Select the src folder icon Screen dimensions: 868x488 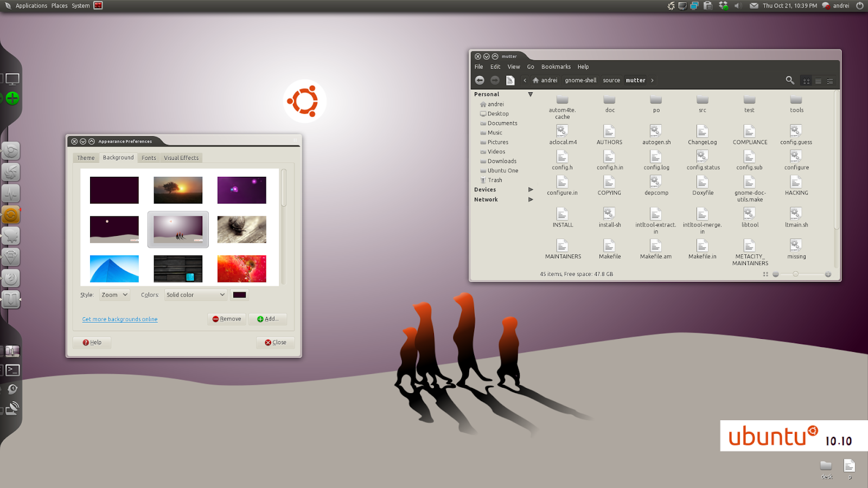coord(703,100)
